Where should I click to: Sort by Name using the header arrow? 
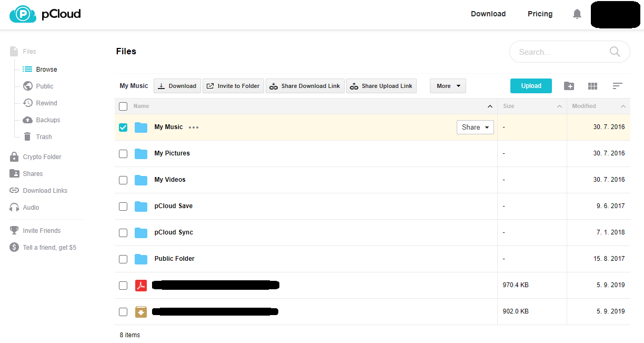tap(490, 106)
